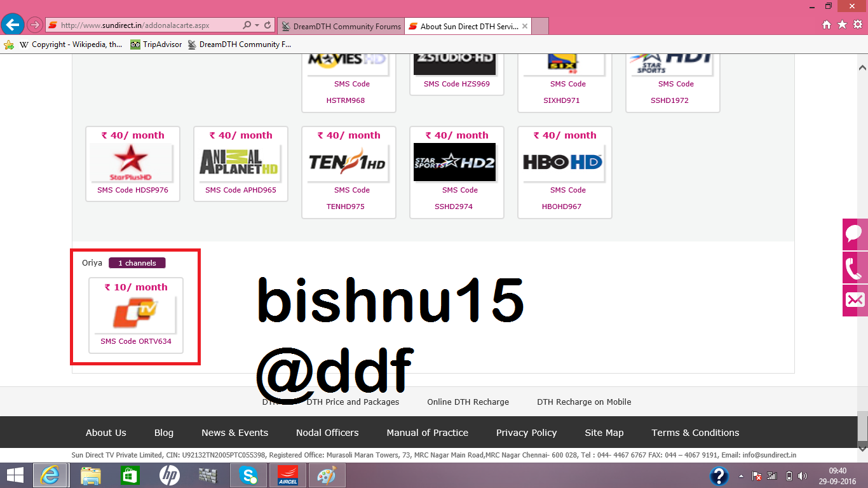This screenshot has width=868, height=488.
Task: Click the browser forward arrow
Action: (x=35, y=25)
